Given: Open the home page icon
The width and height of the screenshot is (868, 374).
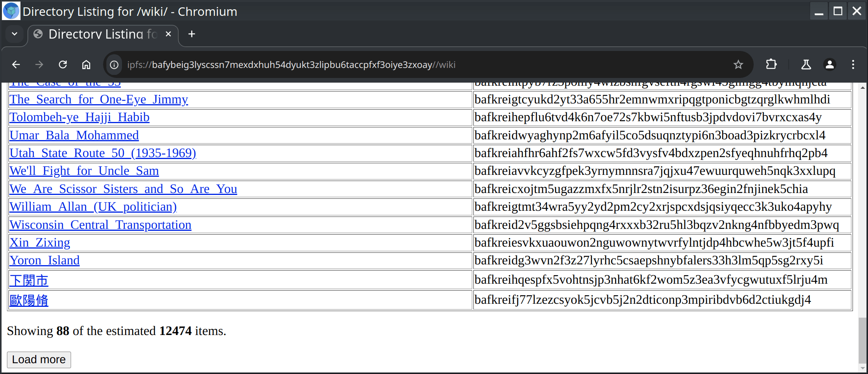Looking at the screenshot, I should tap(86, 64).
